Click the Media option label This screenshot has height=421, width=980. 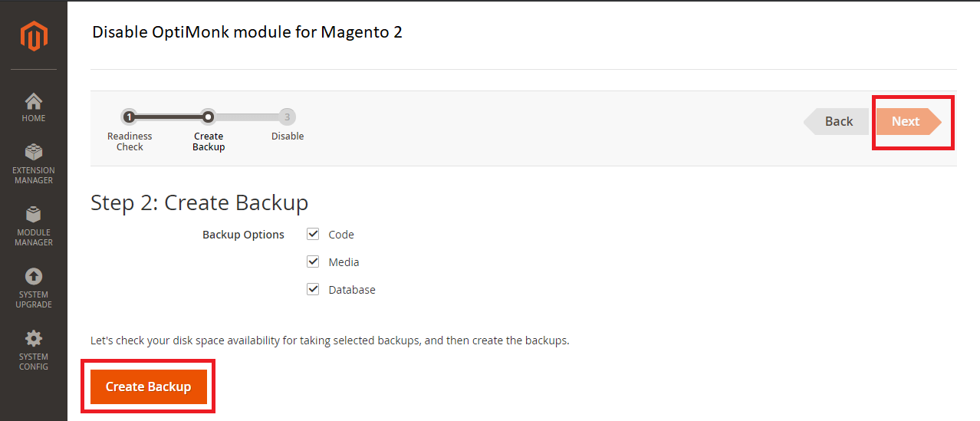(344, 262)
